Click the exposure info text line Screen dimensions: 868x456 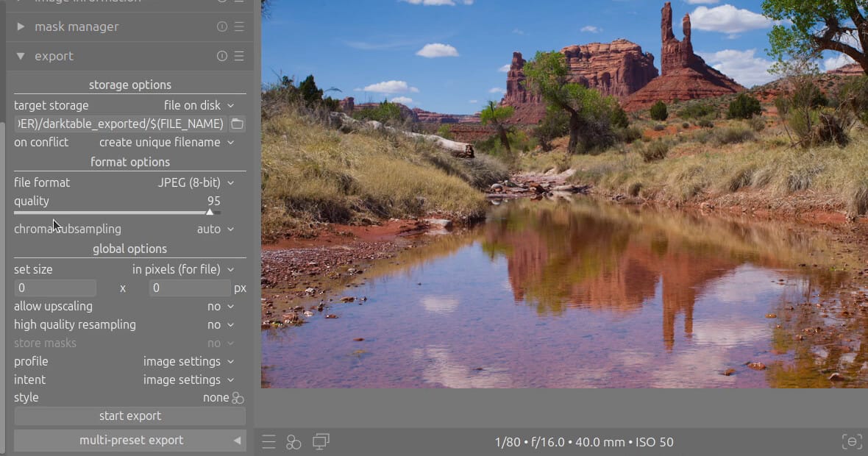(x=584, y=443)
